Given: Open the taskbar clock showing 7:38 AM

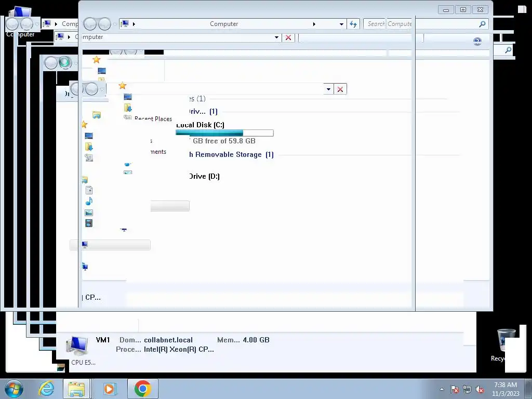Looking at the screenshot, I should [506, 389].
